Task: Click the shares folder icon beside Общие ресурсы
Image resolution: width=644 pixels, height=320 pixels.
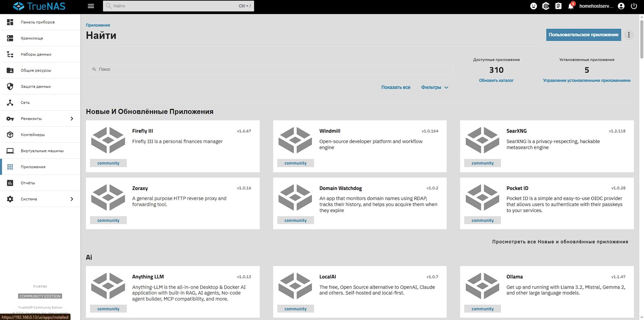Action: pyautogui.click(x=10, y=70)
